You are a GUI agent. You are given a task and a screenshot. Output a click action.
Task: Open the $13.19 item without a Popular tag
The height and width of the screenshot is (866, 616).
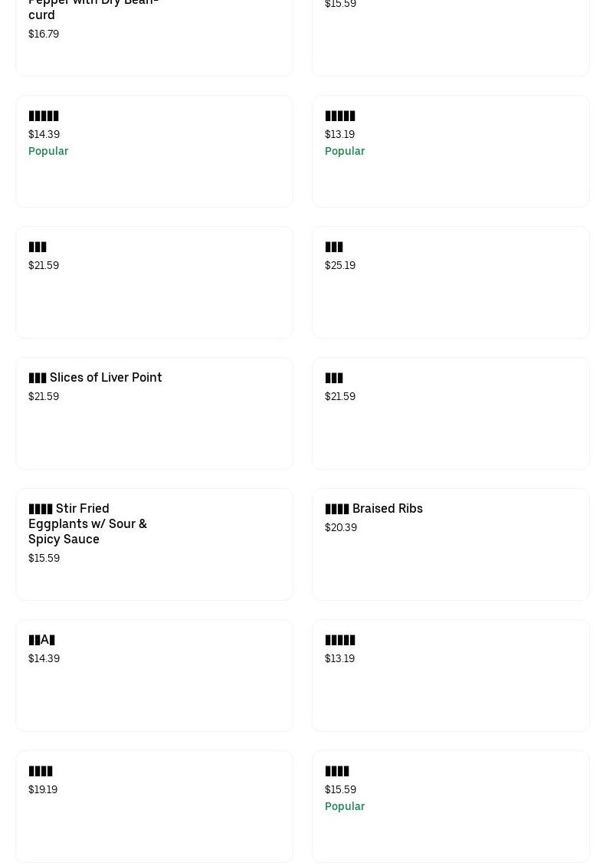tap(340, 640)
